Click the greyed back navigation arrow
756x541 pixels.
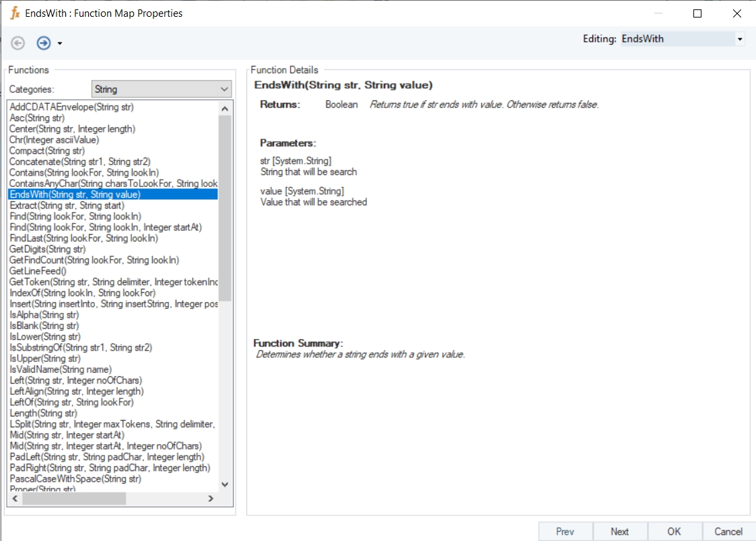tap(18, 43)
